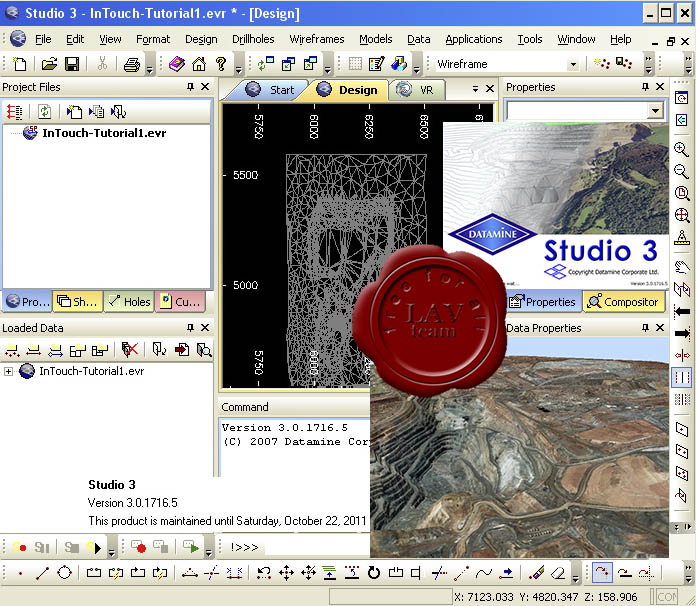The image size is (696, 606).
Task: Click the black rotate circular arrow icon
Action: click(x=374, y=573)
